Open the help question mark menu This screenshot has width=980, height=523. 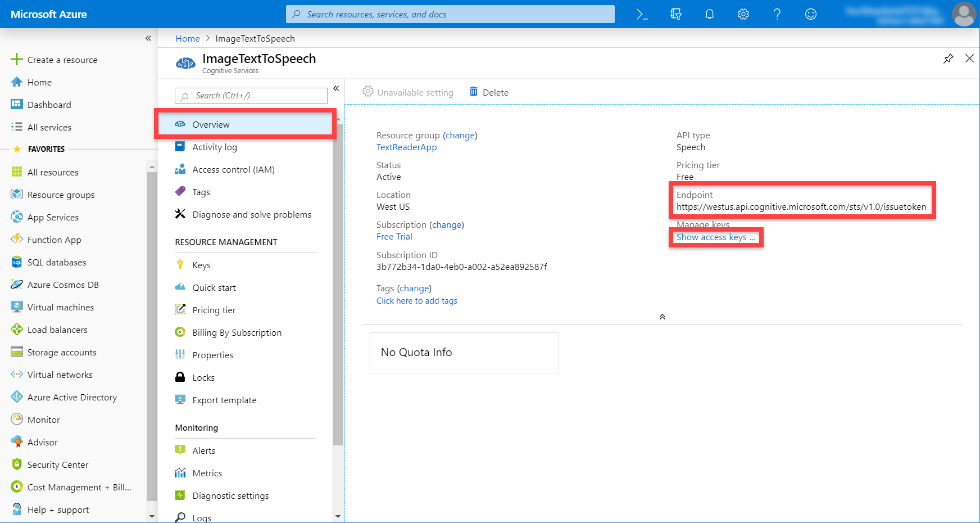click(x=777, y=14)
